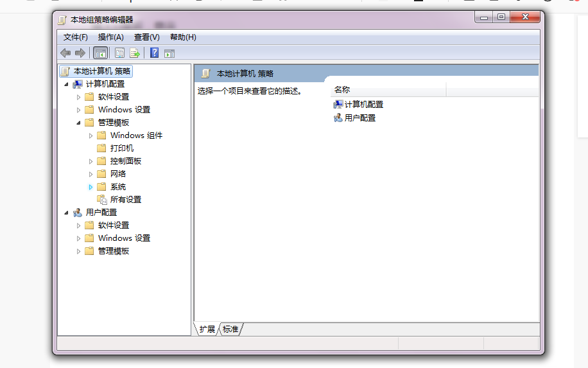
Task: Minimize the 本地组策略编辑器 window
Action: pyautogui.click(x=484, y=17)
